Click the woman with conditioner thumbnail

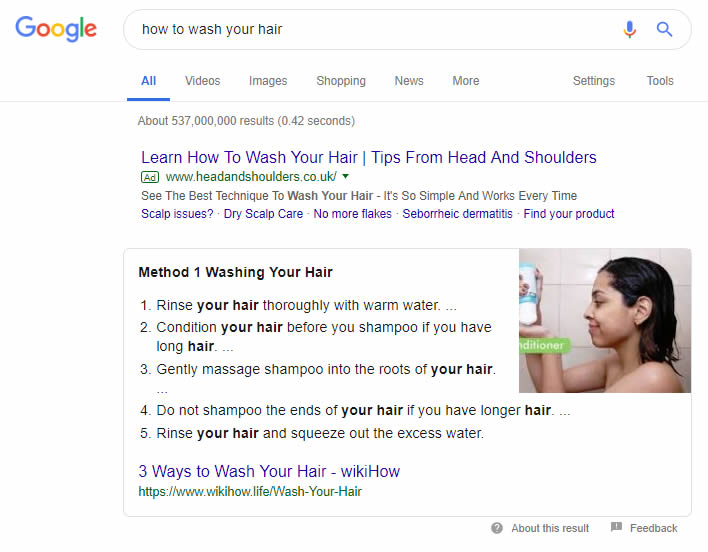click(x=605, y=320)
